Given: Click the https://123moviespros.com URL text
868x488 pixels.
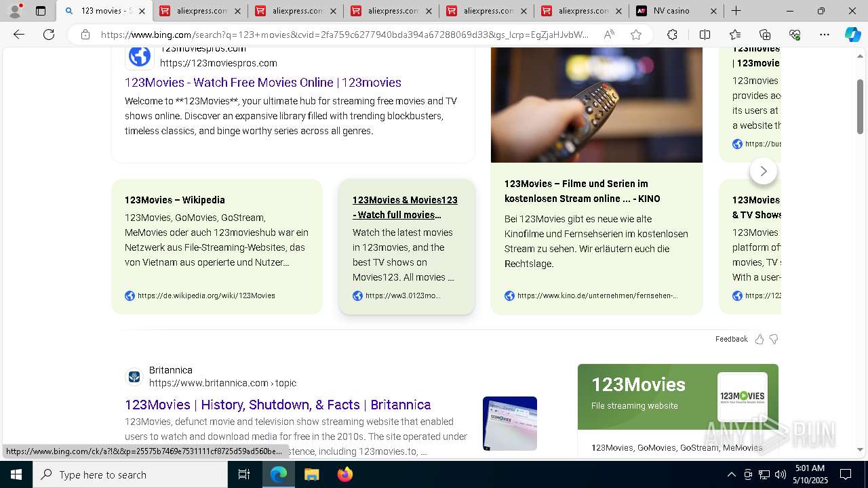Looking at the screenshot, I should coord(218,63).
